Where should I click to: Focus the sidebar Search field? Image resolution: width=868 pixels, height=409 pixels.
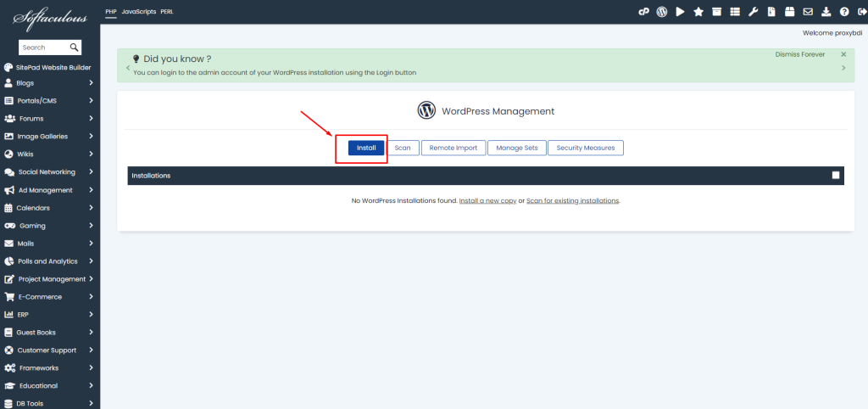point(44,48)
